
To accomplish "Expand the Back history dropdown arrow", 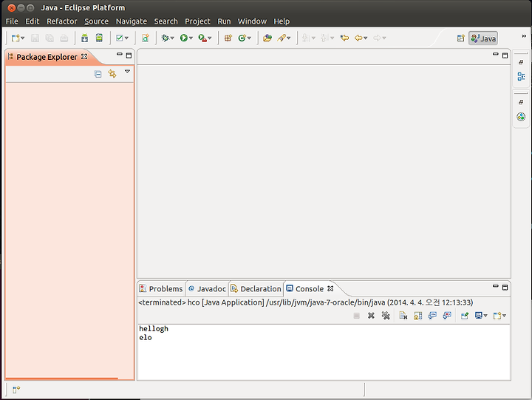I will tap(366, 38).
